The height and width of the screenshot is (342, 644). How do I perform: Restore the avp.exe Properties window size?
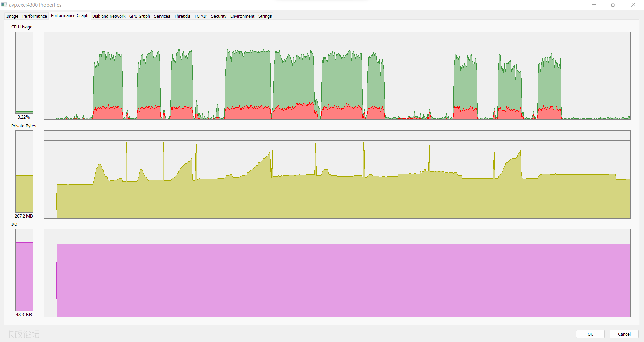tap(613, 5)
